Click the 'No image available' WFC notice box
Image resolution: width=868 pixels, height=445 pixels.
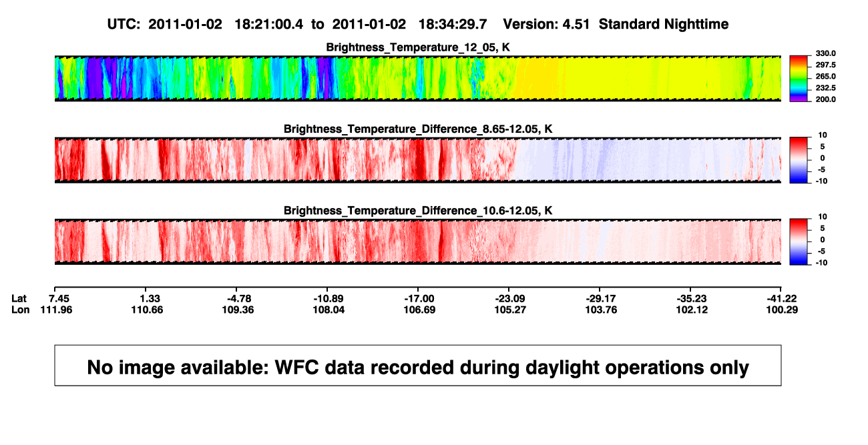(x=418, y=365)
